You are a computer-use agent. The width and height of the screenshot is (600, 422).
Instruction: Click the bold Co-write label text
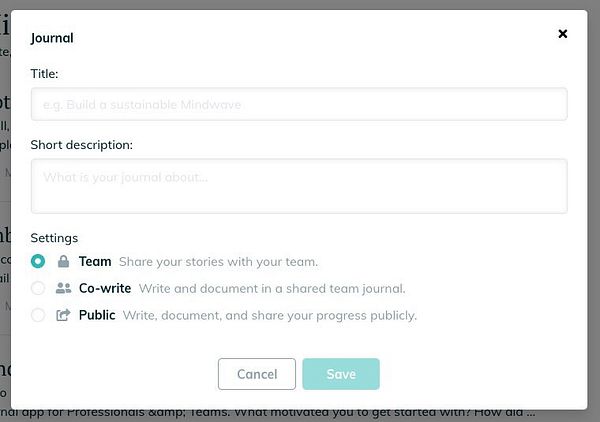(x=105, y=289)
